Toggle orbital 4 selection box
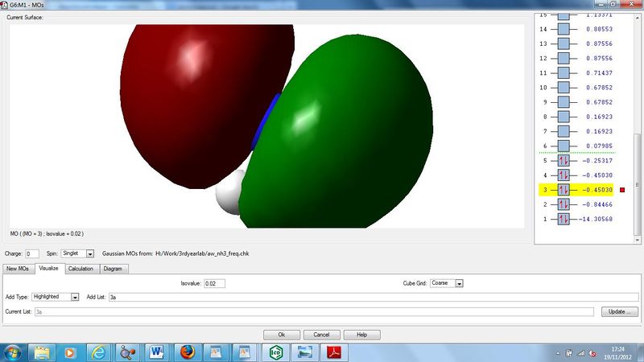 563,175
